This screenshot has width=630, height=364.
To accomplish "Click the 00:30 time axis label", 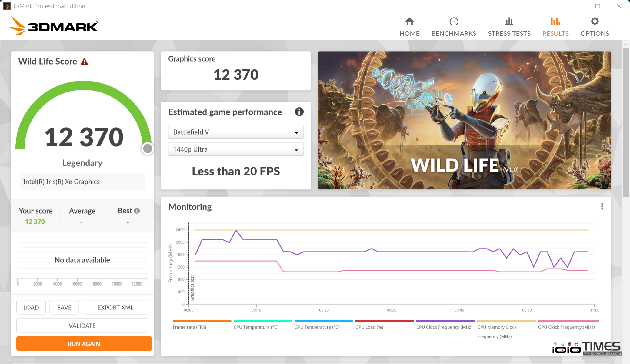I will coord(391,310).
